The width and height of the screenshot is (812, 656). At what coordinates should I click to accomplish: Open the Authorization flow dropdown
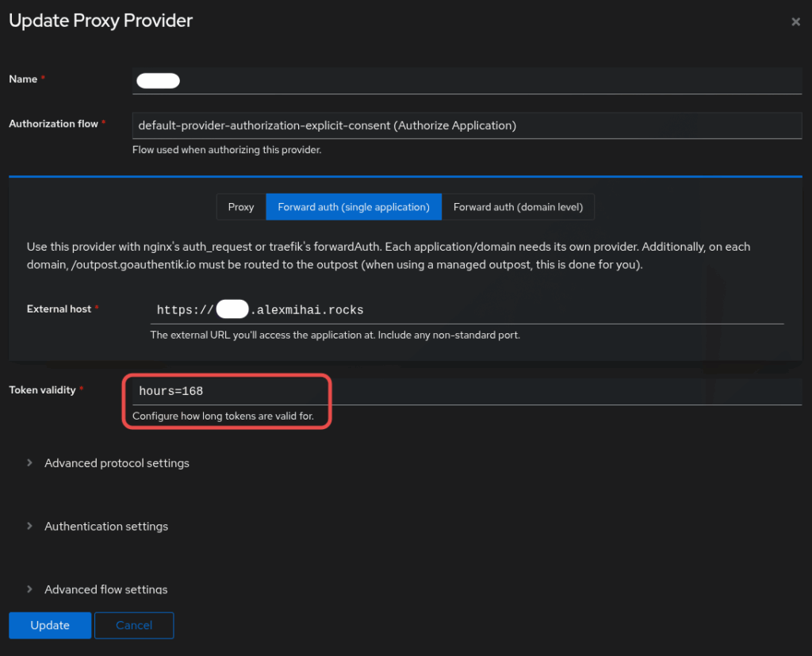point(468,125)
